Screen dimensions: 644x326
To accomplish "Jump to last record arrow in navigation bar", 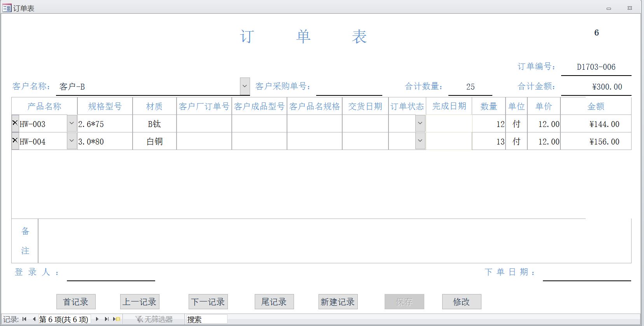I will click(106, 319).
